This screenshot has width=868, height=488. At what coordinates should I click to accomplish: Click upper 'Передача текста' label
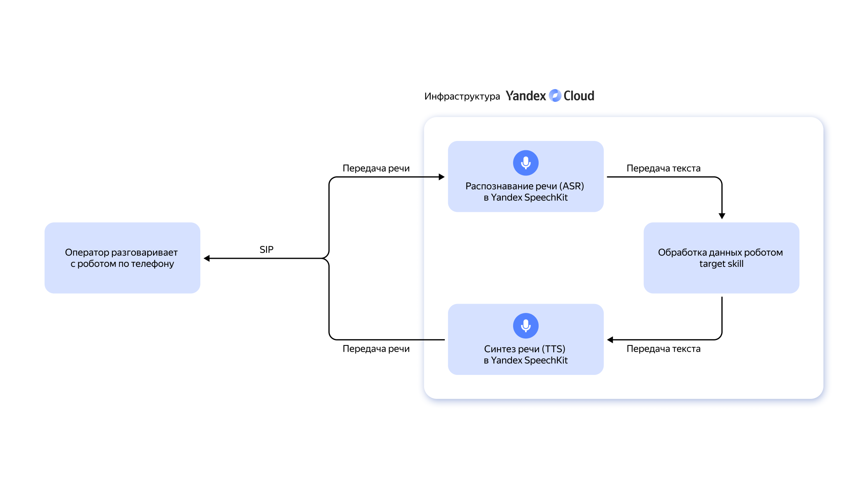point(663,168)
